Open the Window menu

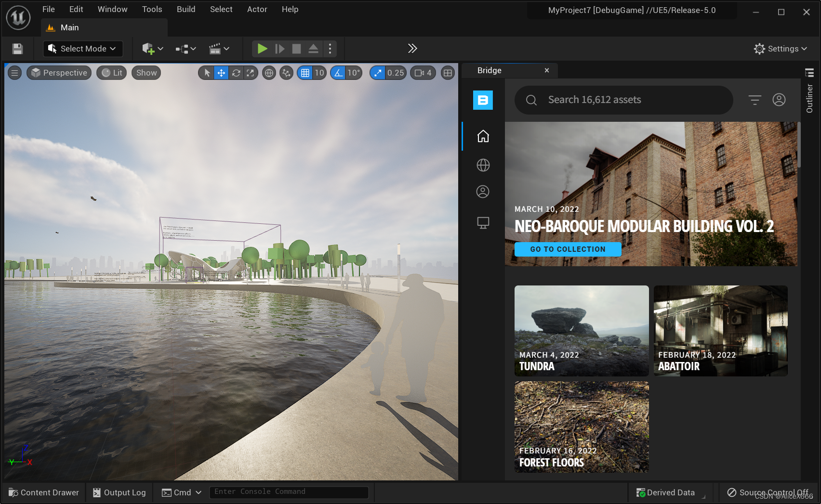point(113,9)
